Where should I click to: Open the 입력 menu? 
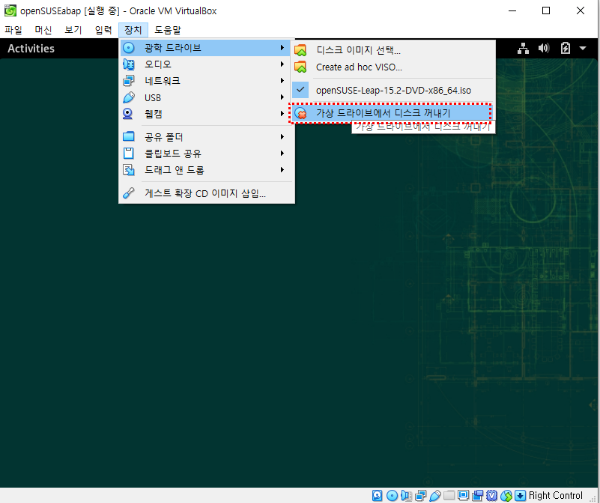(x=103, y=30)
